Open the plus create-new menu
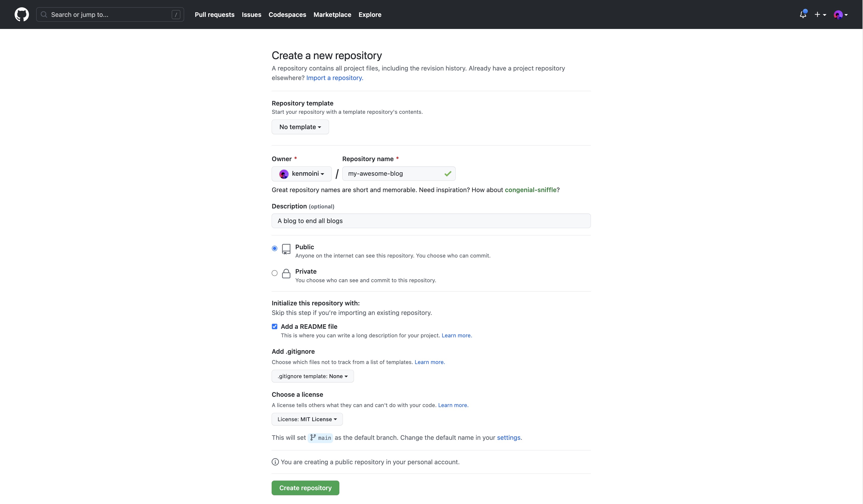This screenshot has width=863, height=504. tap(820, 14)
